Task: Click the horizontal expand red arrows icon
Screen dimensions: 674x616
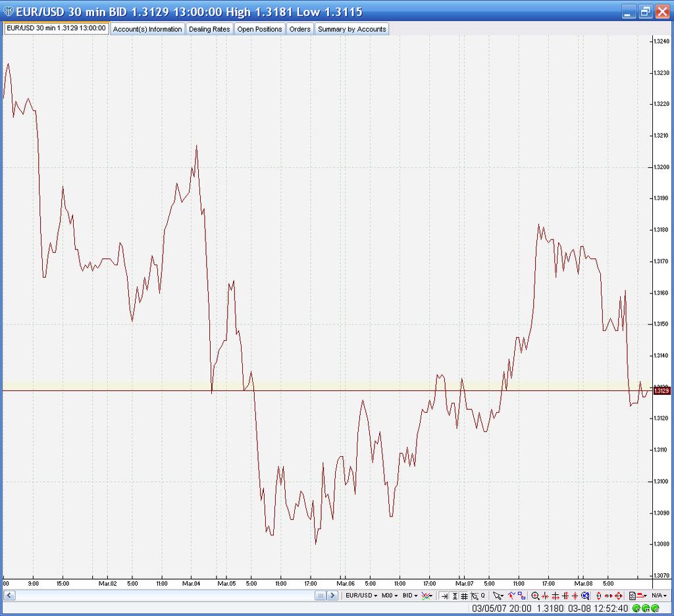Action: tap(556, 596)
